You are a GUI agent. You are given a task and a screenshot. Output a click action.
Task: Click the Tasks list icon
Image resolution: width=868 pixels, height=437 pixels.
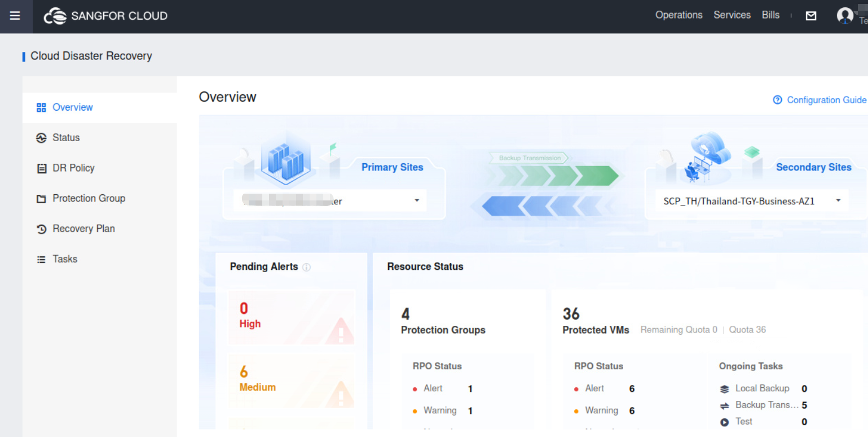click(41, 259)
